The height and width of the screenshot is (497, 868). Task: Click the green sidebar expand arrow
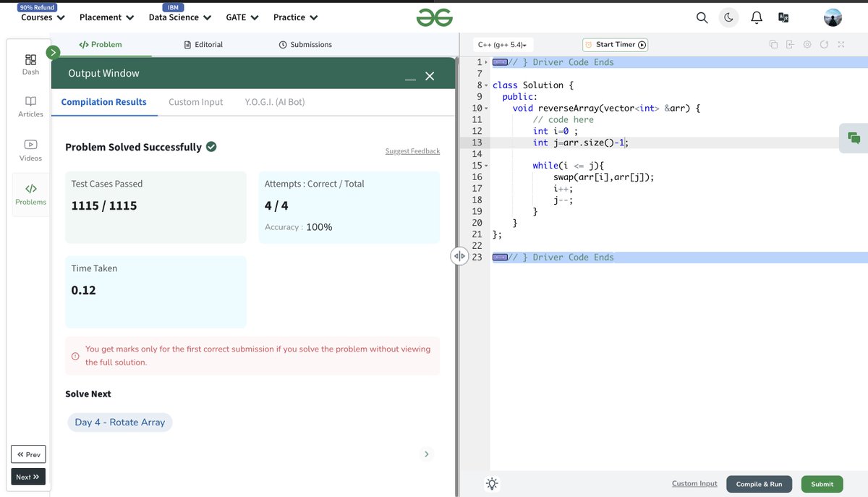[53, 52]
